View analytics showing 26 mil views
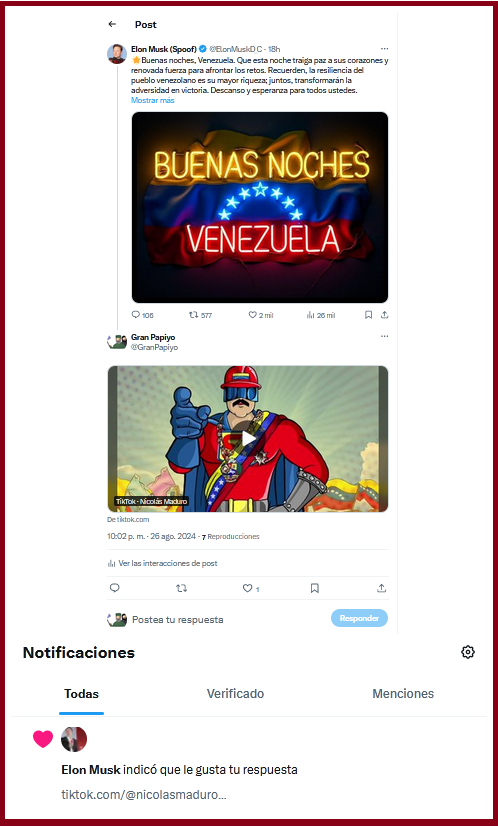 (321, 315)
